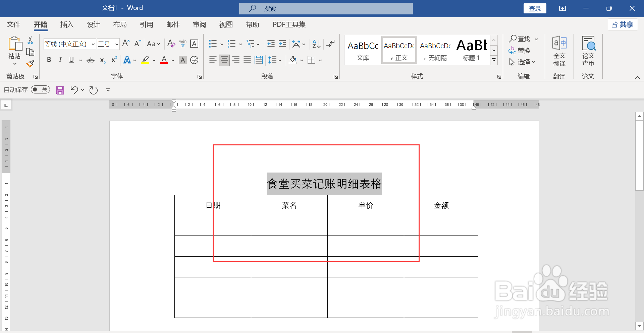Toggle character shading

(183, 60)
